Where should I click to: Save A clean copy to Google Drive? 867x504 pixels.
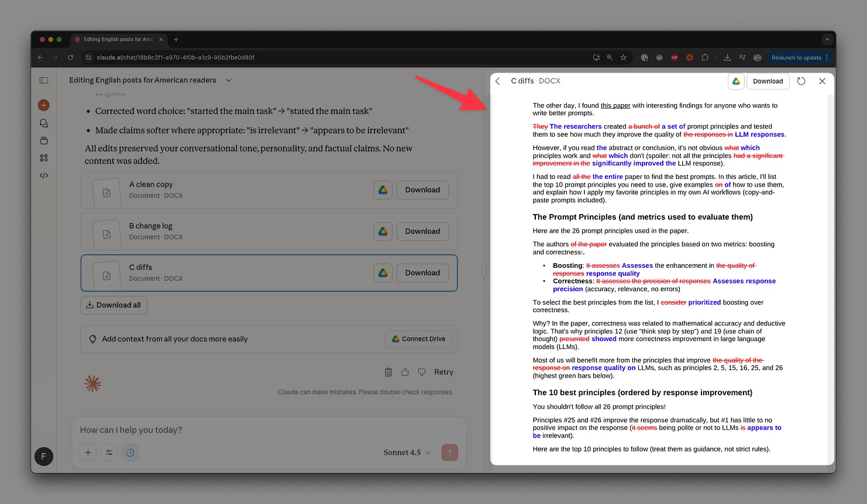[x=383, y=190]
